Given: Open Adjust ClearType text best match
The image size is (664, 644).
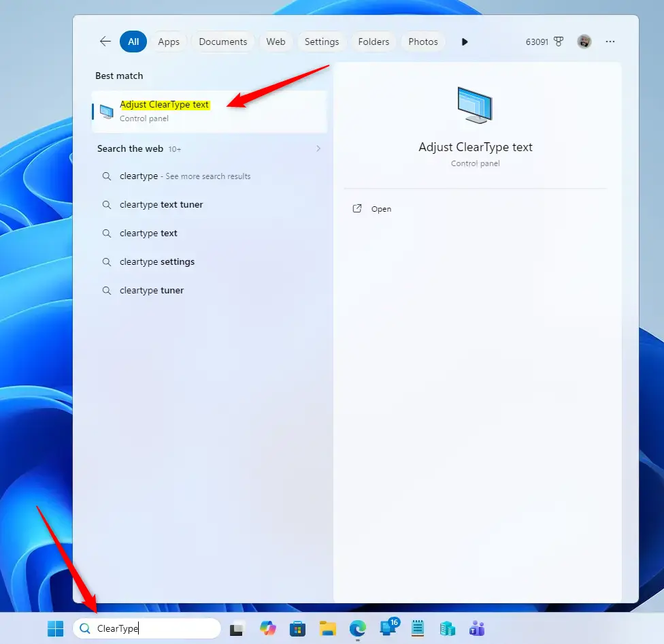Looking at the screenshot, I should click(x=210, y=112).
